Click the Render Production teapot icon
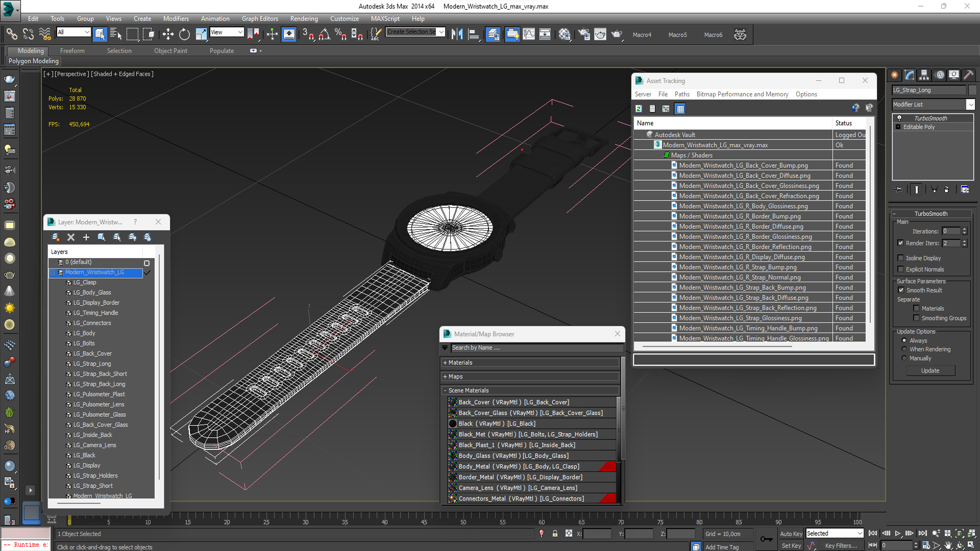 tap(617, 34)
